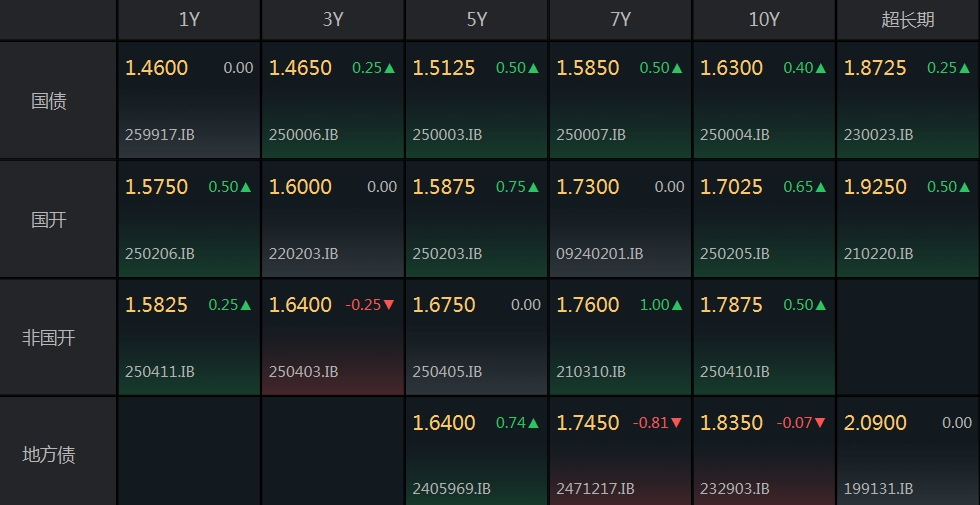The image size is (980, 505).
Task: Select the 10Y column header
Action: click(x=764, y=20)
